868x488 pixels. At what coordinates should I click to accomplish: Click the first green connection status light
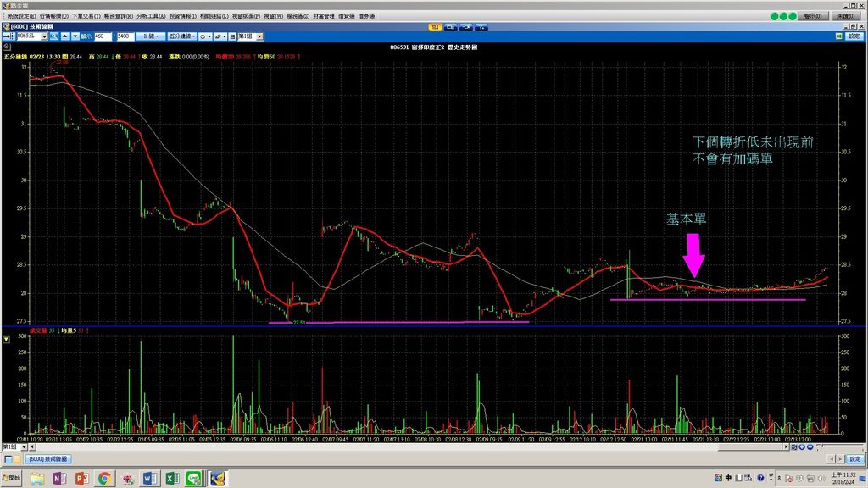(x=775, y=16)
